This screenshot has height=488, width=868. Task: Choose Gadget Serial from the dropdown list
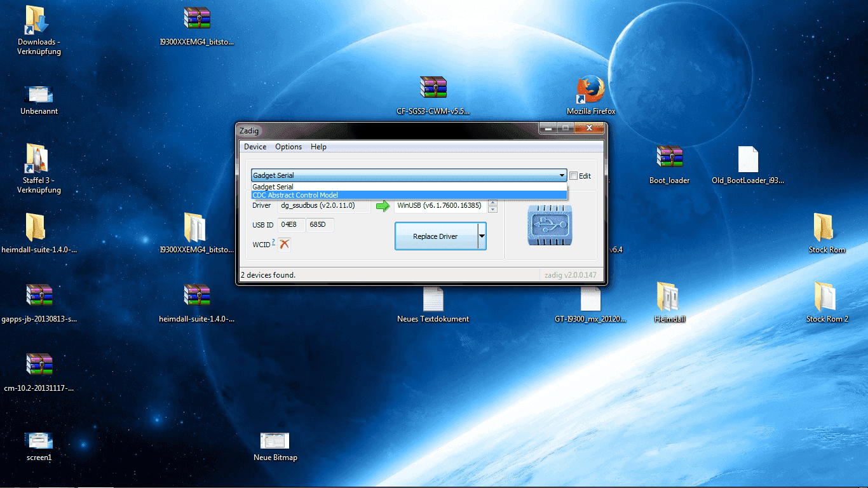(x=409, y=187)
